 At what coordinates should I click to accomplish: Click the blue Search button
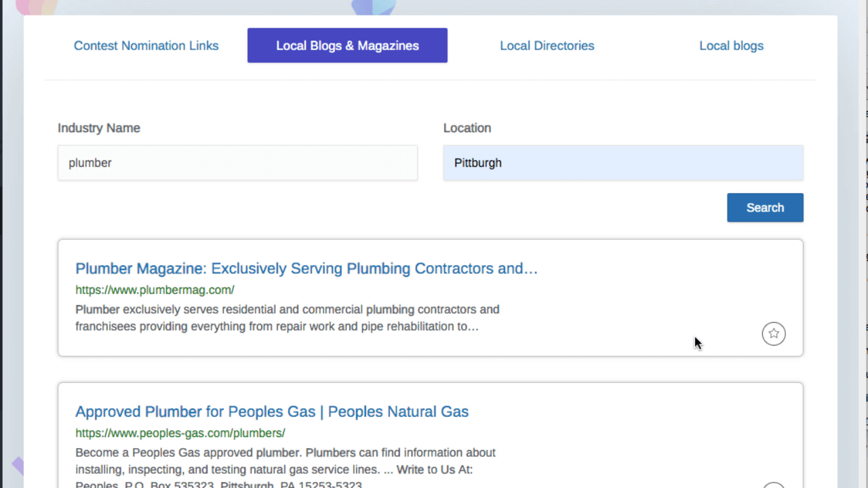tap(765, 207)
